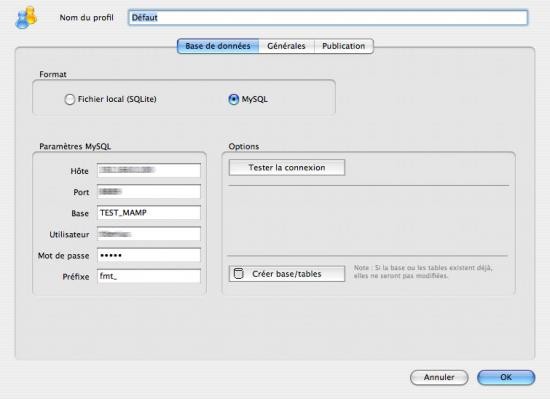Click the Nom du profil label
Screen dimensions: 550x399
click(86, 18)
